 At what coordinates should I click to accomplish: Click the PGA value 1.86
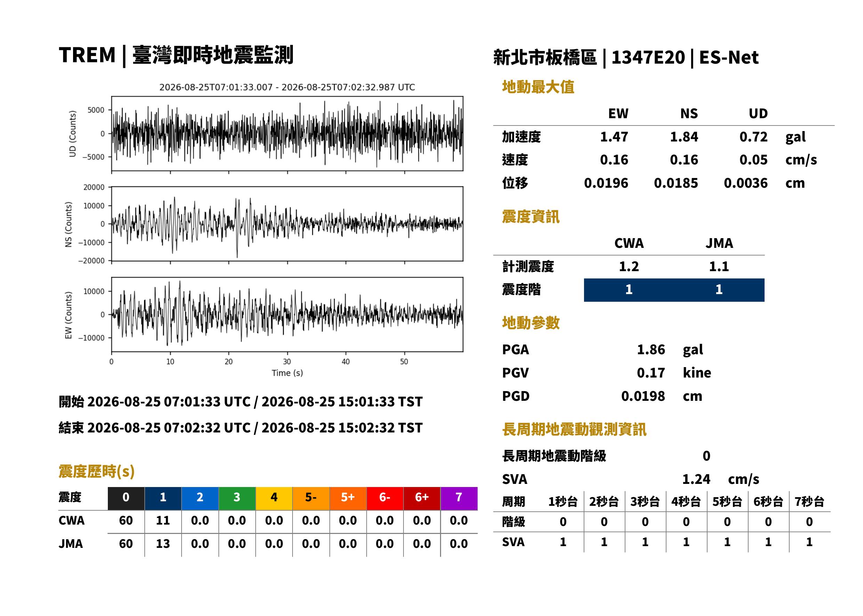pyautogui.click(x=651, y=349)
